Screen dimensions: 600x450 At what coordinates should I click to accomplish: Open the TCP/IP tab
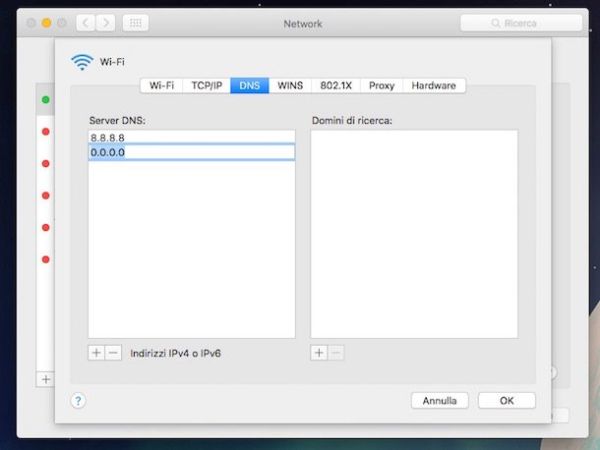tap(206, 86)
